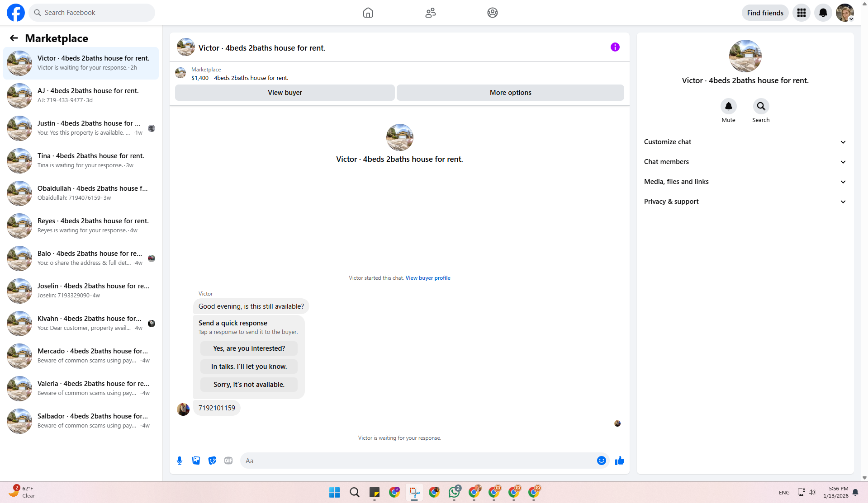The width and height of the screenshot is (868, 503).
Task: Go to the Home feed icon
Action: [x=368, y=13]
